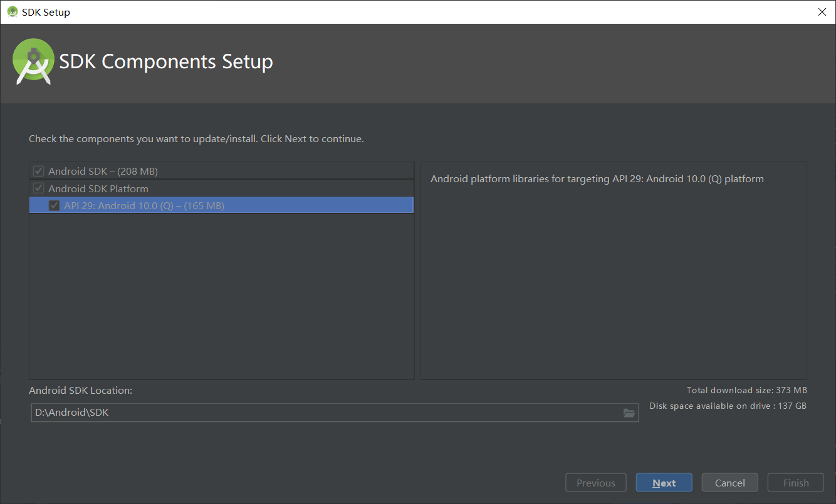Screen dimensions: 836x504
Task: Close the SDK Setup dialog
Action: point(822,11)
